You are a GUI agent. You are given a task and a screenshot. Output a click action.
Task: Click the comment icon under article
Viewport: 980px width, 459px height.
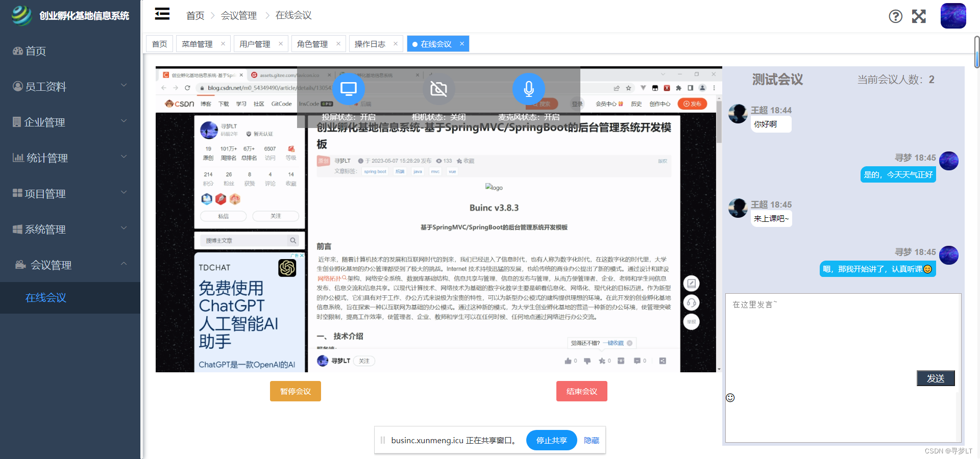tap(637, 361)
